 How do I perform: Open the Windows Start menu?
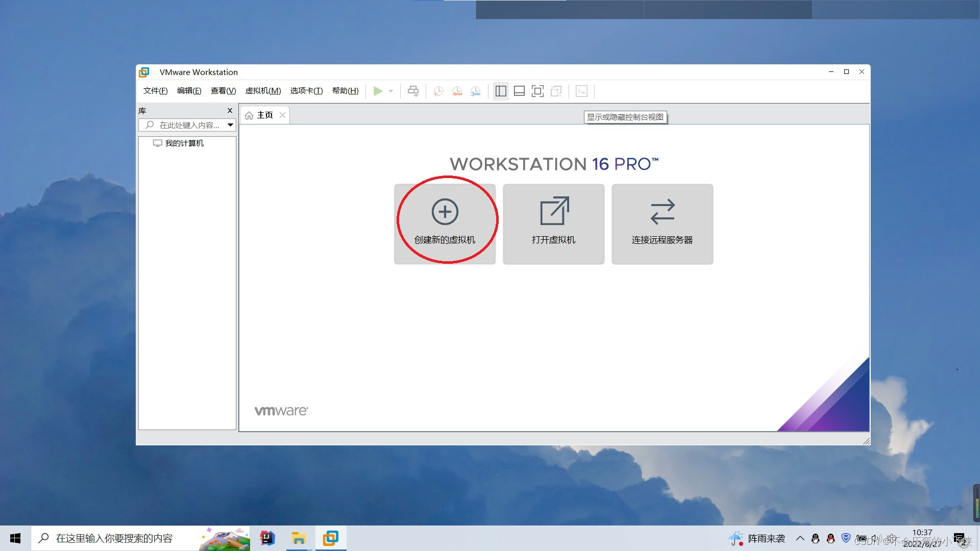coord(15,538)
